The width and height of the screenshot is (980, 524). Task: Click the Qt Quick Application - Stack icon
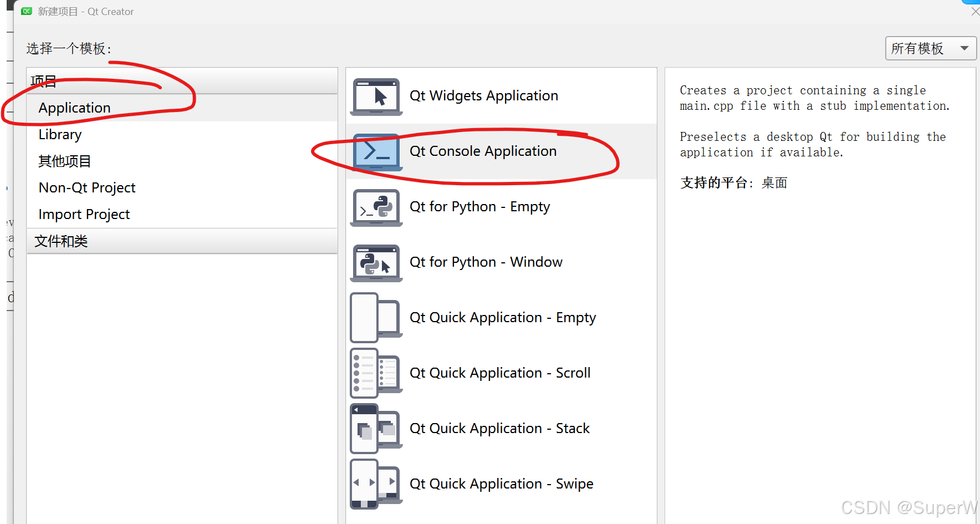[376, 429]
